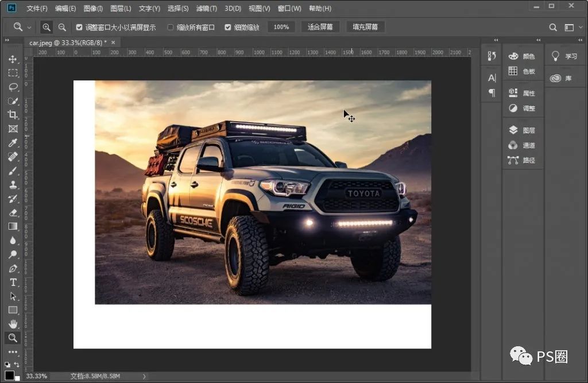Open the 路径 paths panel

click(x=522, y=160)
